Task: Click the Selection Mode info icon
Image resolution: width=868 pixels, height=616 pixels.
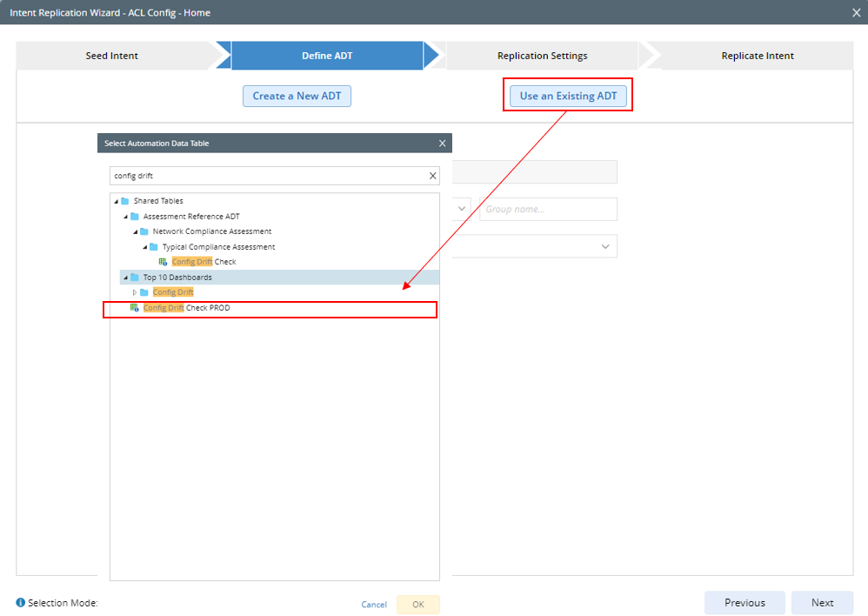Action: point(21,603)
